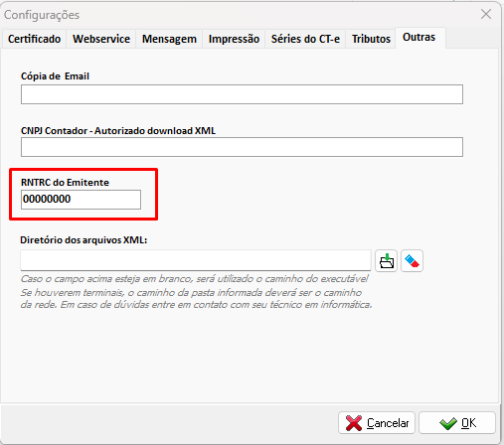Focus the Cópia de Email field
The height and width of the screenshot is (445, 504).
pos(242,94)
